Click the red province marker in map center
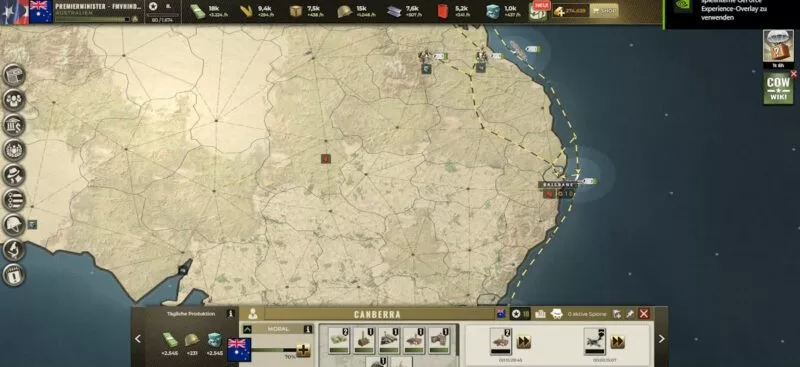Viewport: 800px width, 367px height. coord(326,159)
